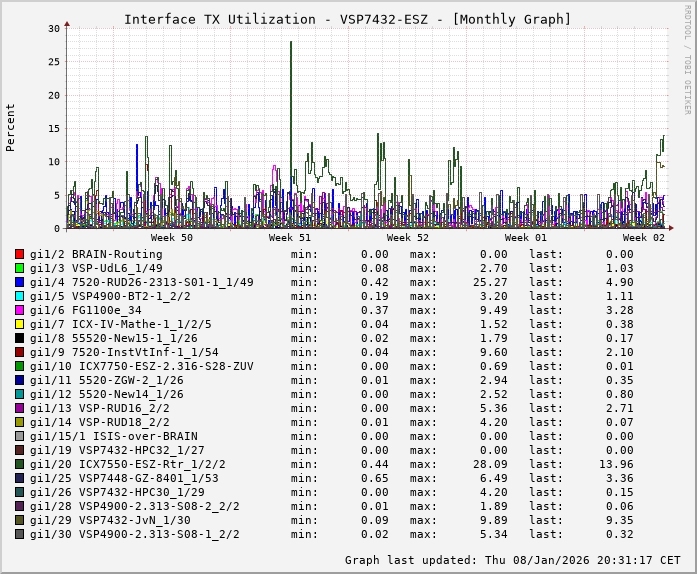Select the gi1/25 VSP7448-GZ-8401 legend entry

124,478
